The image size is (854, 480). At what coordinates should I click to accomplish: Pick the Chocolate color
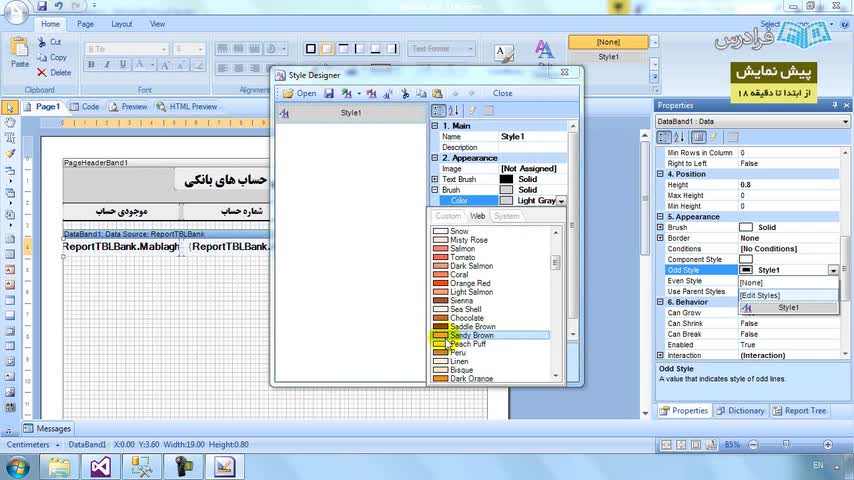(491, 318)
